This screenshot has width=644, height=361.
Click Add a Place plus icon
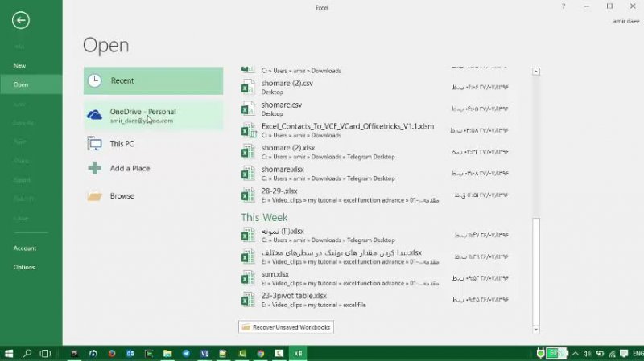pos(95,169)
